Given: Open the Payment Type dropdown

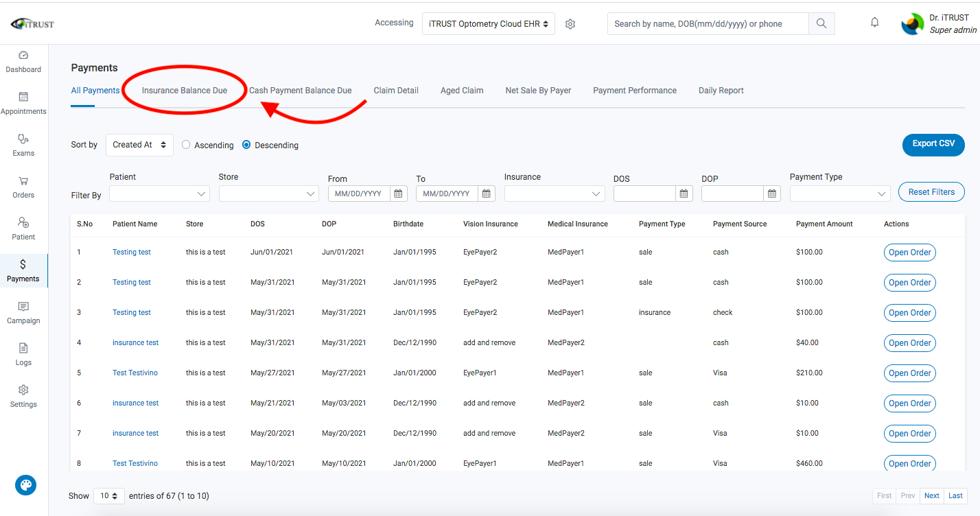Looking at the screenshot, I should tap(839, 193).
